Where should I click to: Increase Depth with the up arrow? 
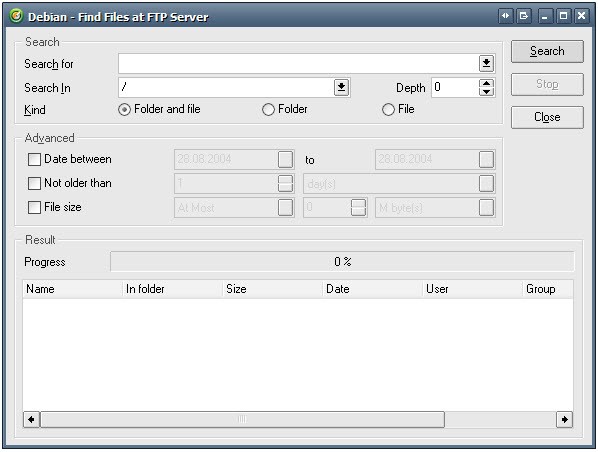(x=486, y=84)
